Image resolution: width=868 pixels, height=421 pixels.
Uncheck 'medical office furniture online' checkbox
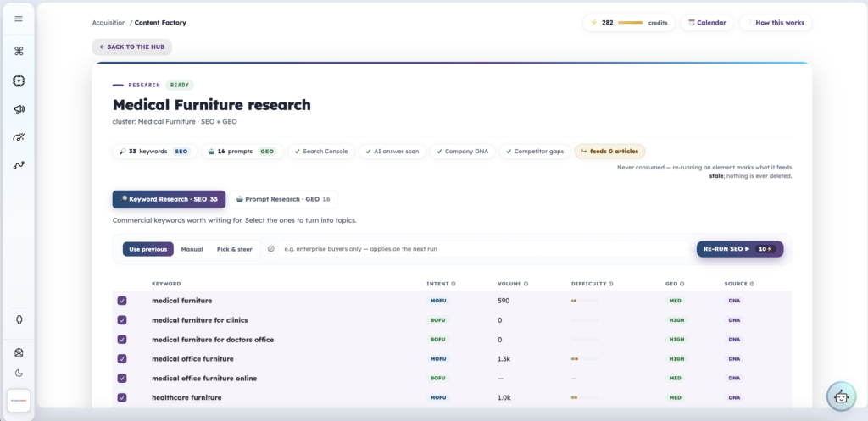(x=122, y=378)
